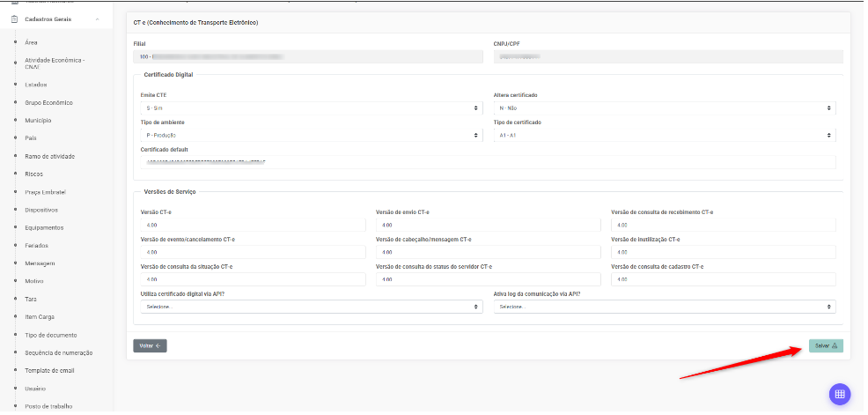868x415 pixels.
Task: Click the Salvar button
Action: [827, 347]
